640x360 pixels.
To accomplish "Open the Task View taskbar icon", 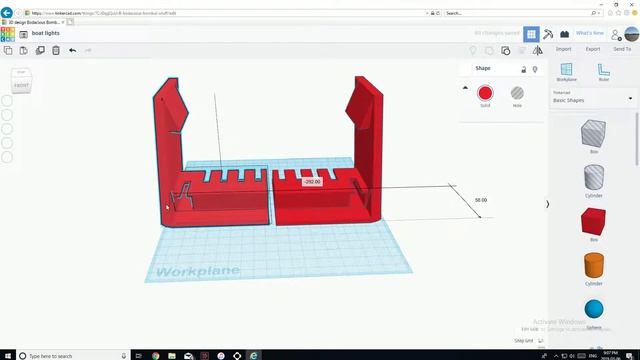I will click(139, 356).
